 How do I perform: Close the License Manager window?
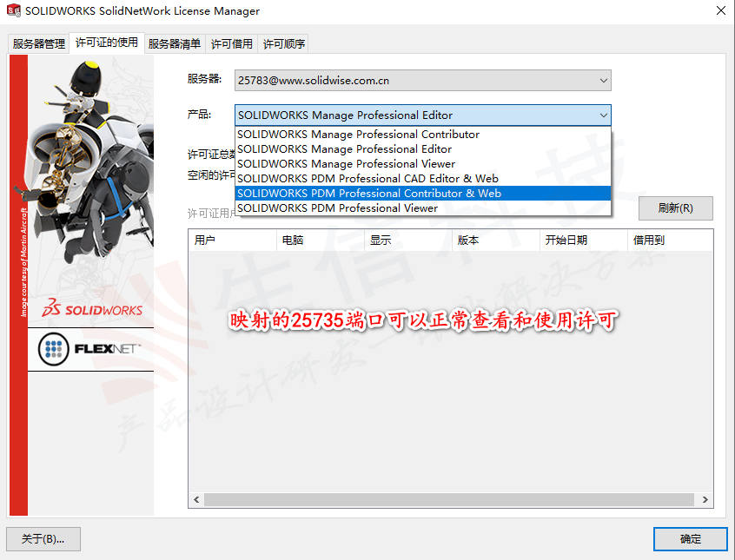(721, 10)
